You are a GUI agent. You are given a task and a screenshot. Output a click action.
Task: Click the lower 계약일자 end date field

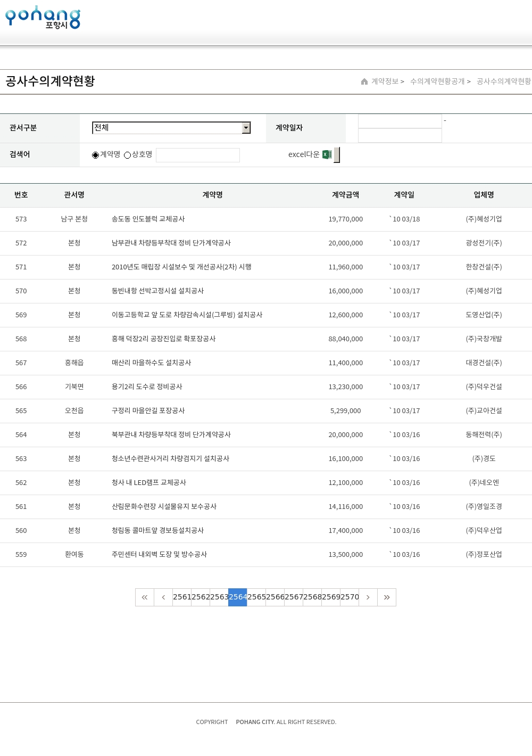(x=400, y=136)
